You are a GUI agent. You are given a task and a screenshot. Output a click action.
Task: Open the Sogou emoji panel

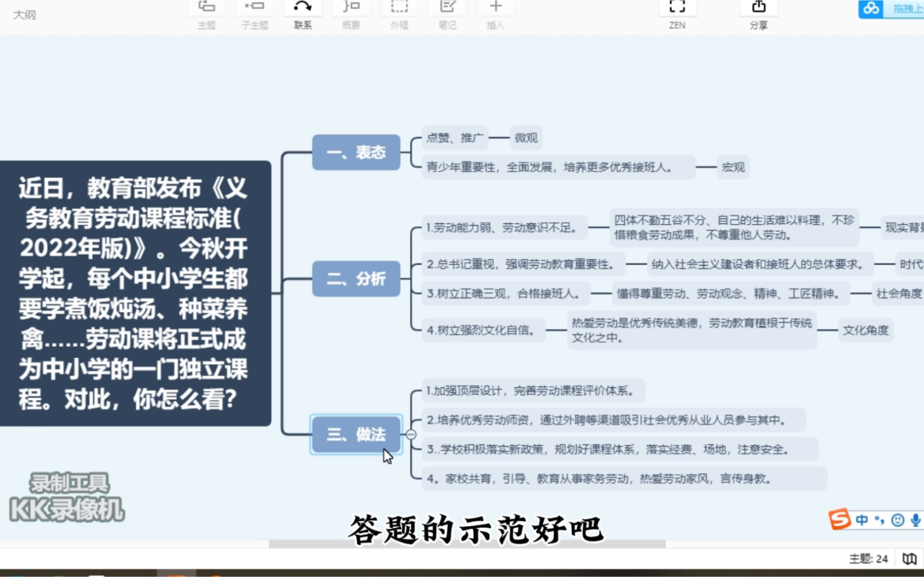(x=897, y=520)
